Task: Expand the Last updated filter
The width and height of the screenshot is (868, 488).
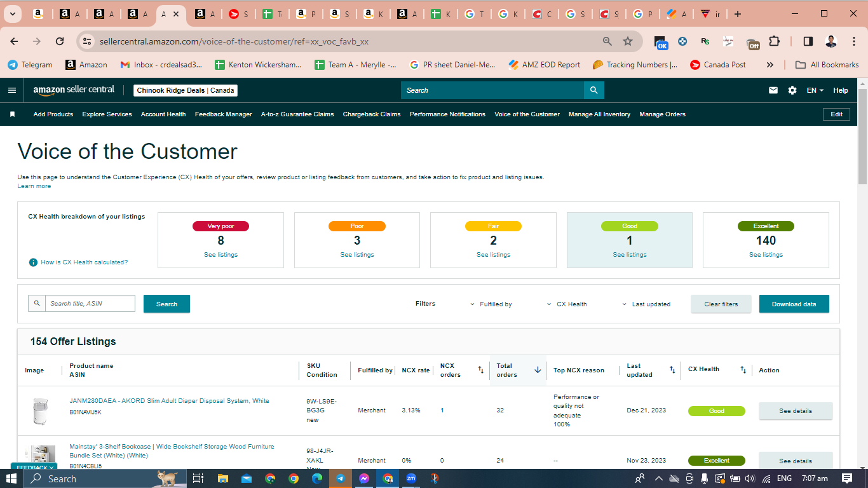Action: coord(646,304)
